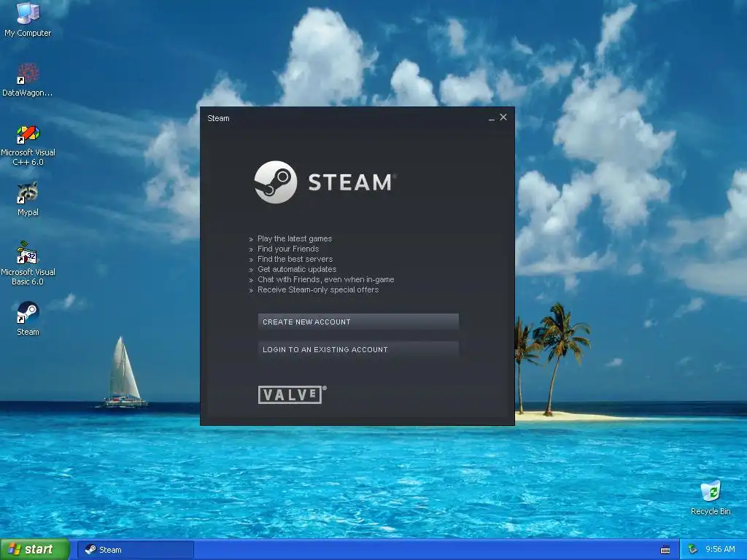This screenshot has height=560, width=747.
Task: Click the Steam window title text
Action: (x=218, y=118)
